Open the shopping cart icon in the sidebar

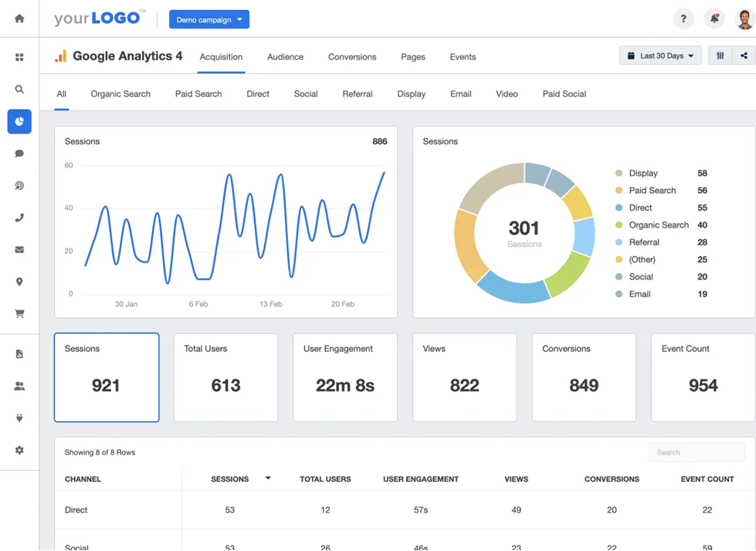coord(19,313)
